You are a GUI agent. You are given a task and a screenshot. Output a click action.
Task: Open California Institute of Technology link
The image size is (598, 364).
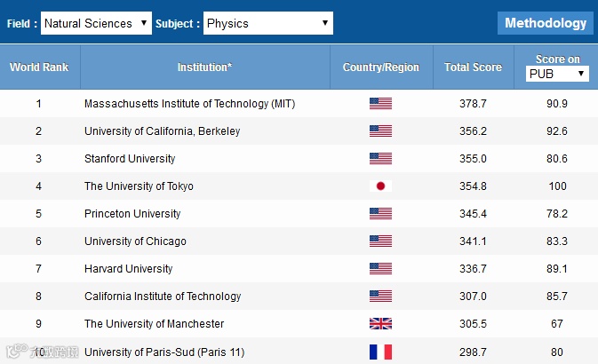pos(162,297)
